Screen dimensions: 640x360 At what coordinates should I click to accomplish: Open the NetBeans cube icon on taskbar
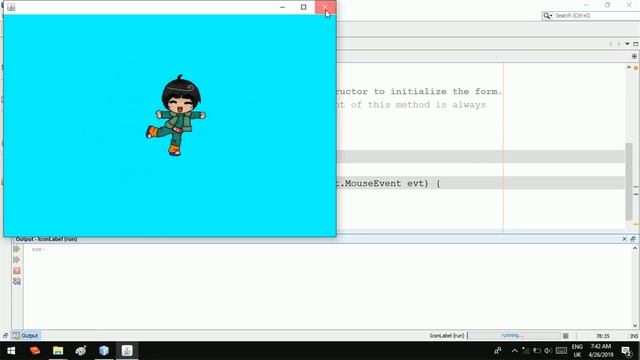(104, 351)
